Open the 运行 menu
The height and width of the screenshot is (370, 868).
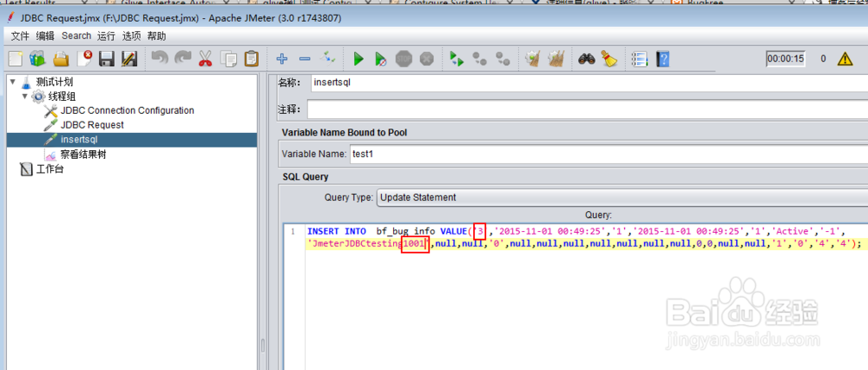(x=106, y=36)
